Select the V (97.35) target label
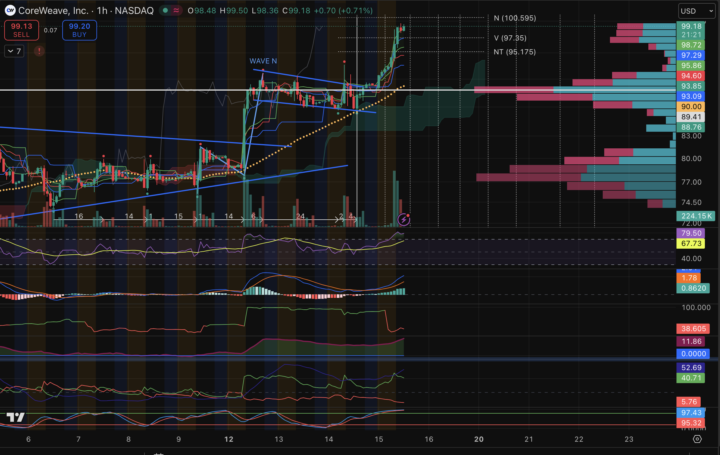The height and width of the screenshot is (455, 720). (510, 38)
